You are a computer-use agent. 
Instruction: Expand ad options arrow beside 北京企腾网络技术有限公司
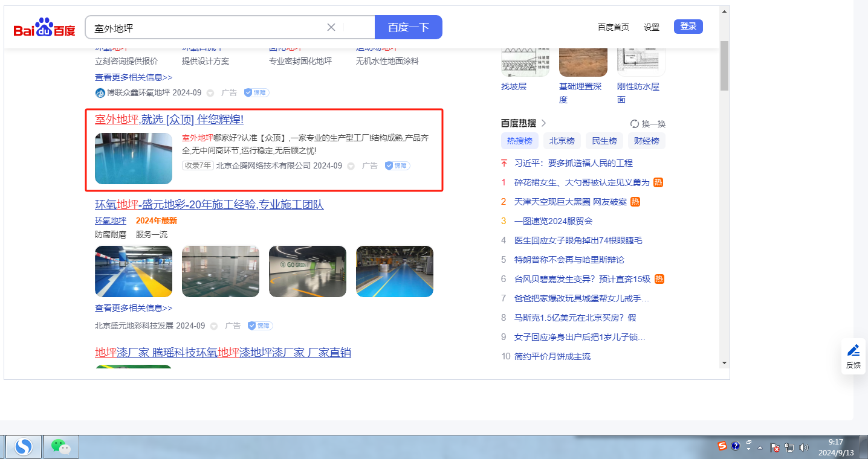pyautogui.click(x=351, y=165)
